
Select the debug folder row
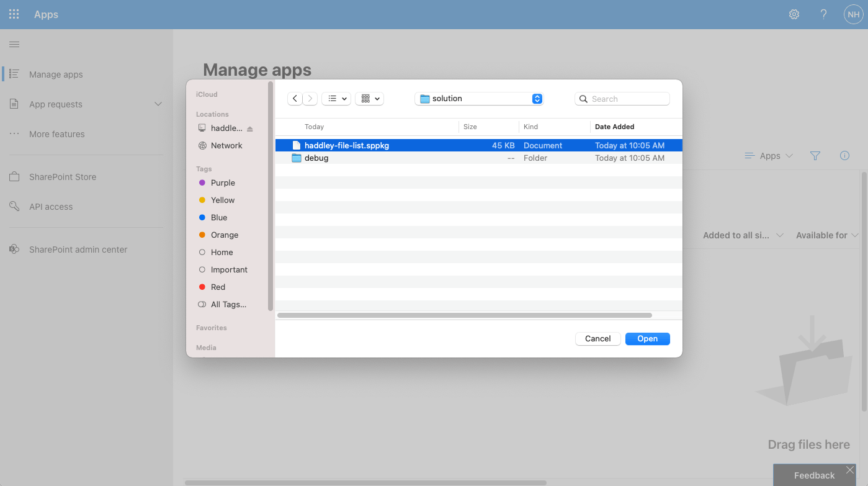click(x=479, y=158)
